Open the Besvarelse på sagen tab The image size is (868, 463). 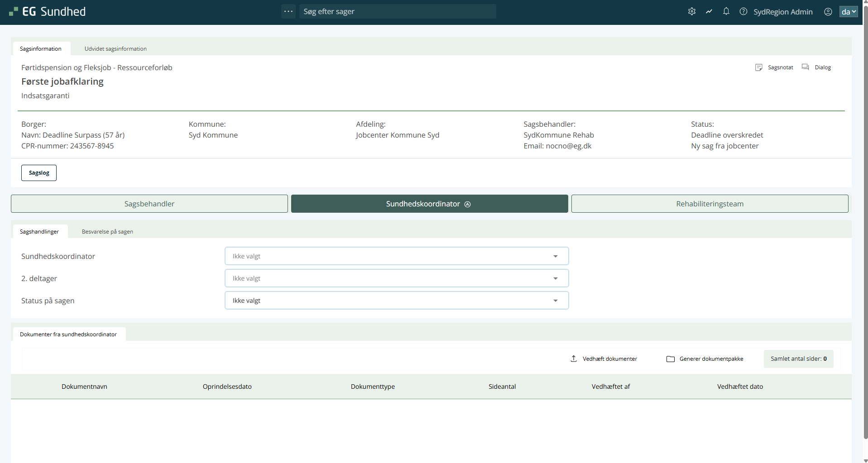107,232
